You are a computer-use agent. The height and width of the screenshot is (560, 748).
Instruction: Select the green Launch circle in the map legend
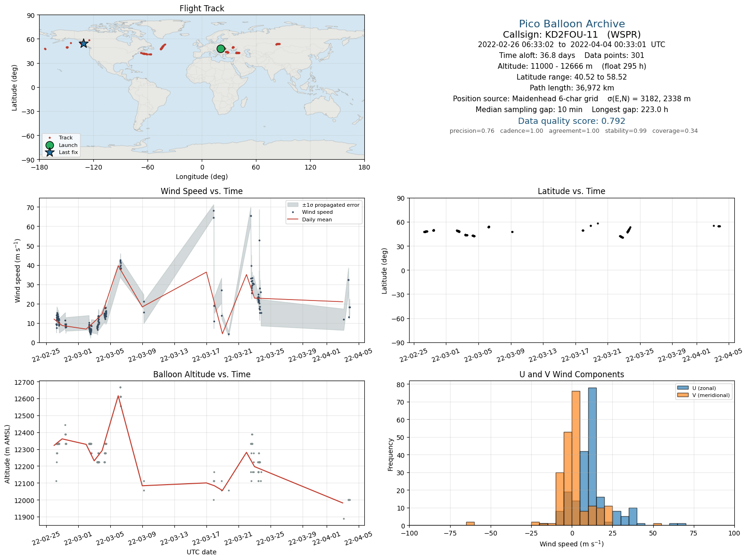point(49,145)
